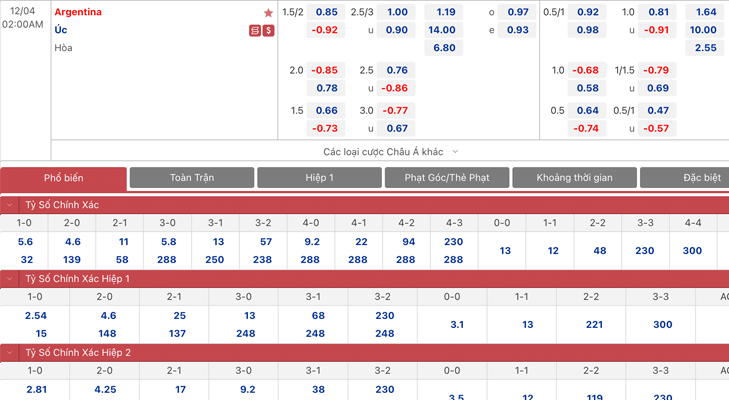Pick handicap odds -0.92 for Úc
729x400 pixels.
point(326,30)
